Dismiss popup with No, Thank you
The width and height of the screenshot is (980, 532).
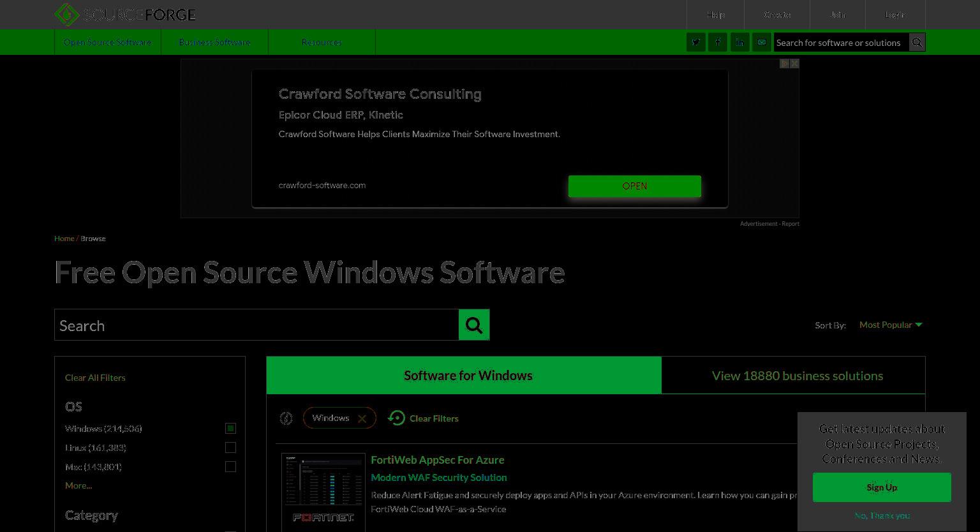(x=882, y=515)
